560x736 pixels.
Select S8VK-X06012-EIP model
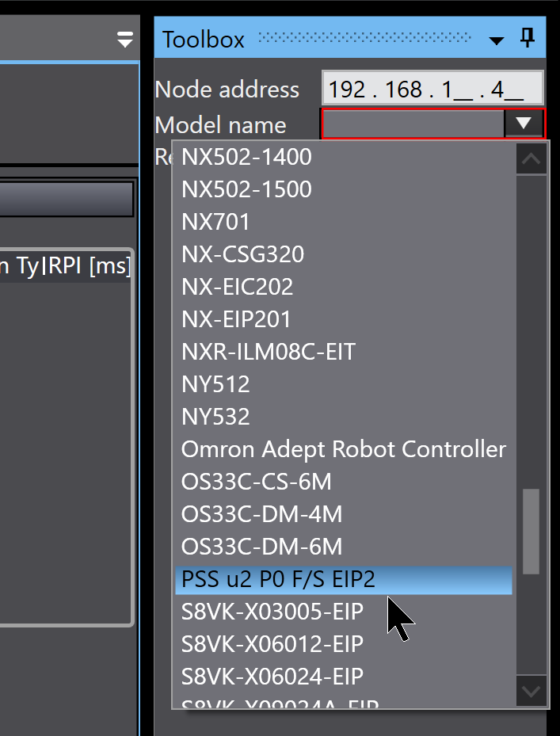343,644
